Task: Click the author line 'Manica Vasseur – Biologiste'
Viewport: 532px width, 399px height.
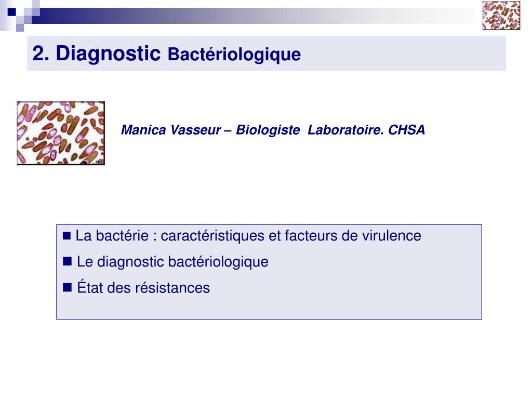Action: pyautogui.click(x=210, y=130)
